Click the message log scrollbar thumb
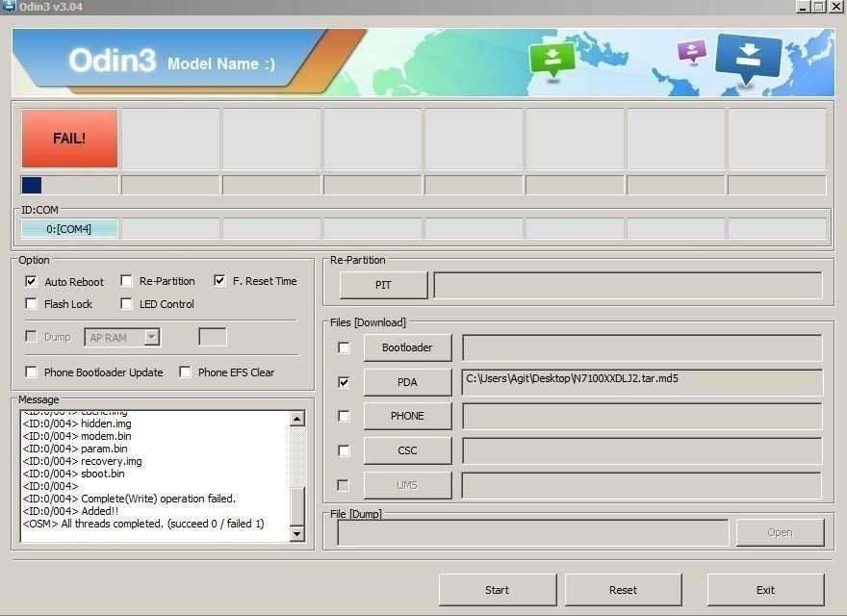Image resolution: width=847 pixels, height=616 pixels. (297, 507)
